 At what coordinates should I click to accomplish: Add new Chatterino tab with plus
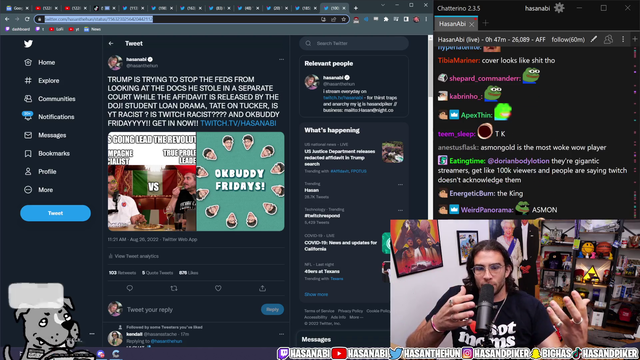[x=485, y=23]
